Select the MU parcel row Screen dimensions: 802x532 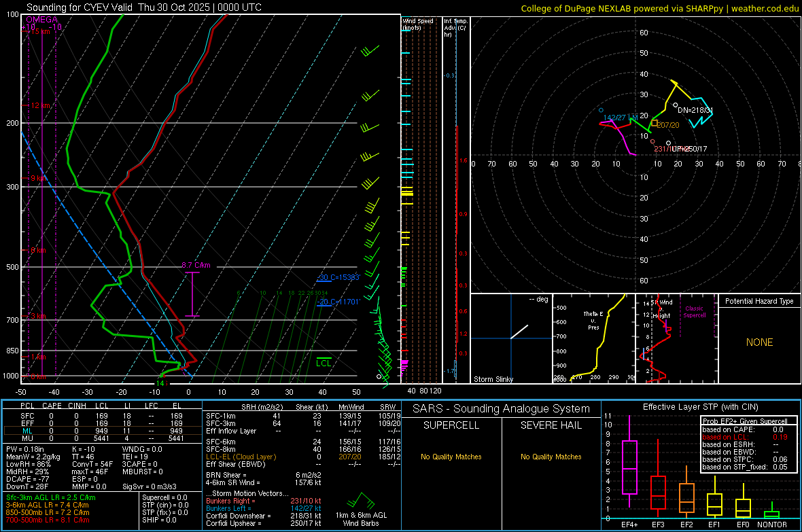[x=101, y=438]
